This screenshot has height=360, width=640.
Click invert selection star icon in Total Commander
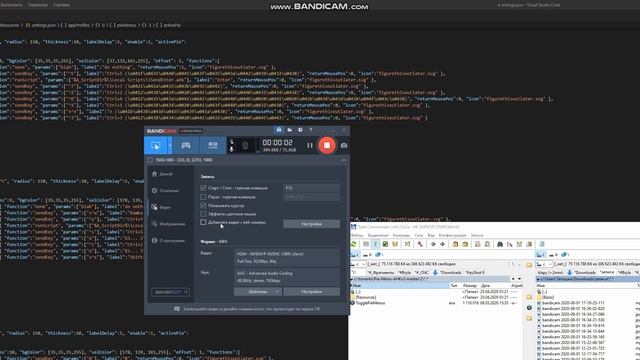pyautogui.click(x=420, y=244)
